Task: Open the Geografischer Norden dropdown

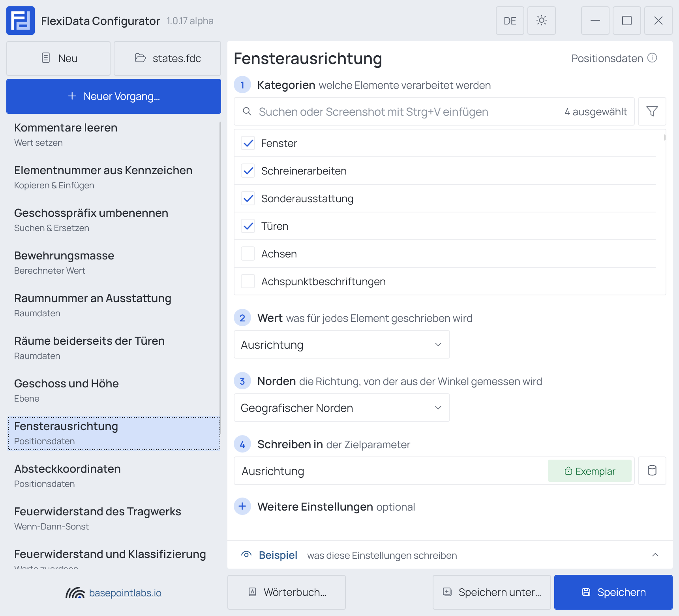Action: coord(341,408)
